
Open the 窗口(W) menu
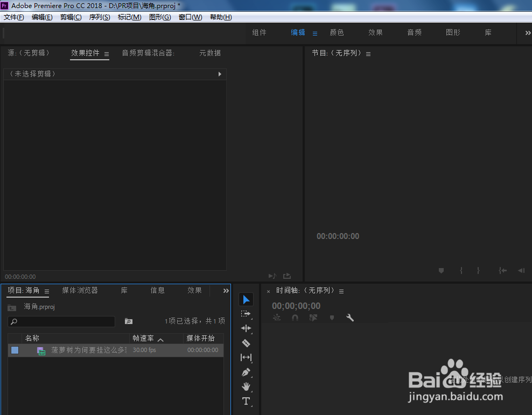pyautogui.click(x=190, y=17)
